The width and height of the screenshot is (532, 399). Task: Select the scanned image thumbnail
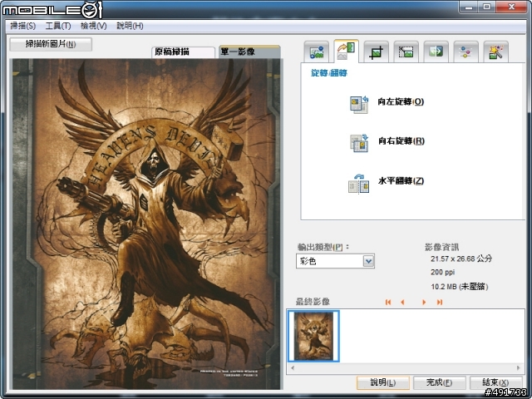pyautogui.click(x=314, y=336)
